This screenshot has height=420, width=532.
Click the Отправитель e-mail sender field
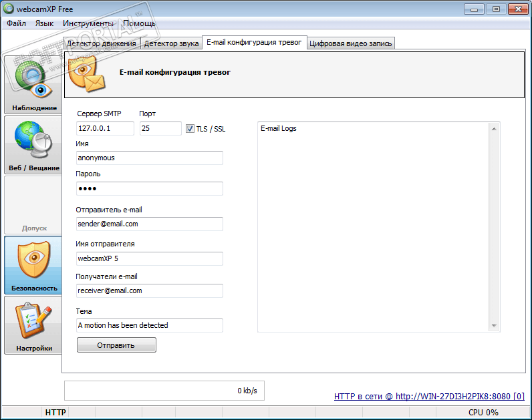150,224
